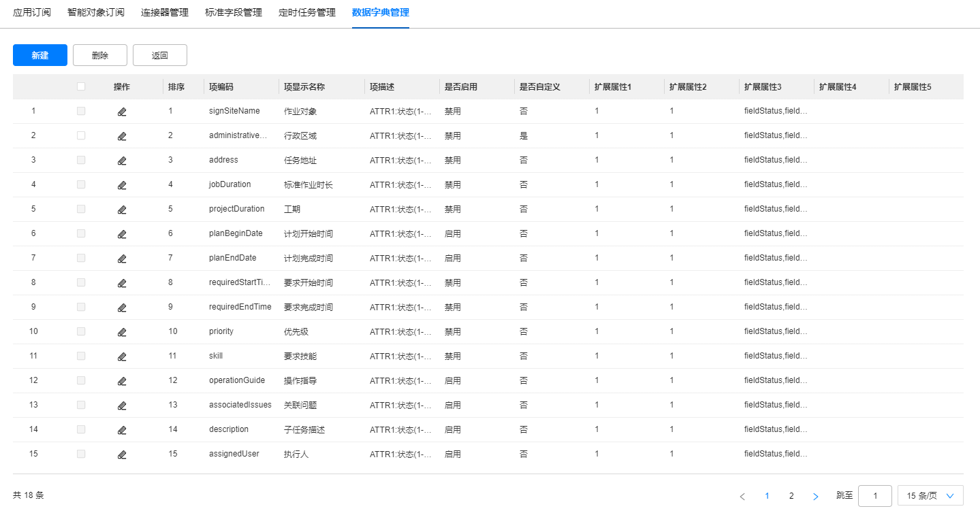The image size is (980, 513).
Task: Open edit for priority row
Action: click(122, 332)
